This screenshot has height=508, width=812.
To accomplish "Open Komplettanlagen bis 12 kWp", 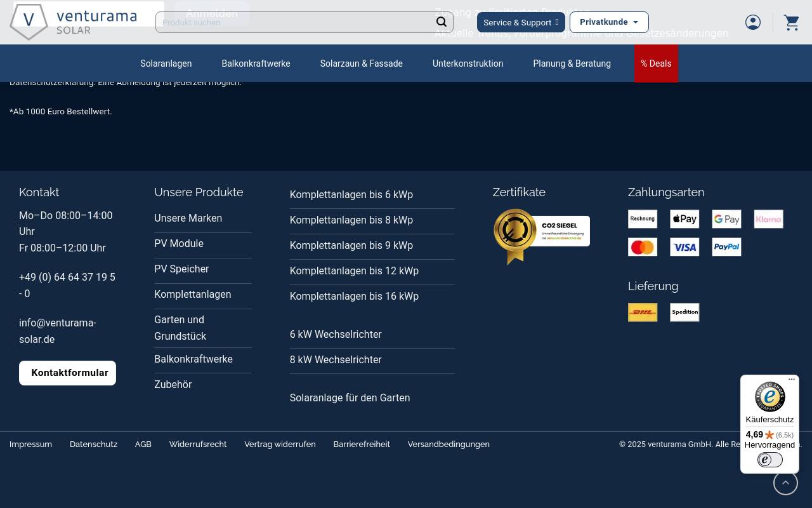I will (354, 271).
